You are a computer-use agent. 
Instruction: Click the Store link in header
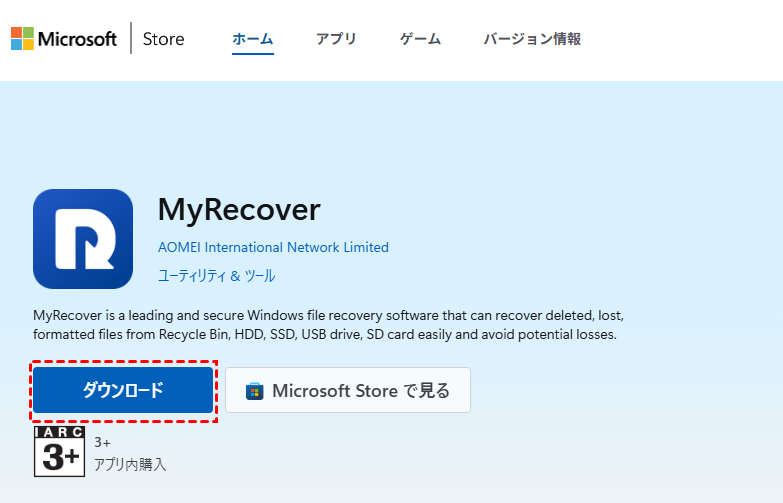click(x=163, y=39)
